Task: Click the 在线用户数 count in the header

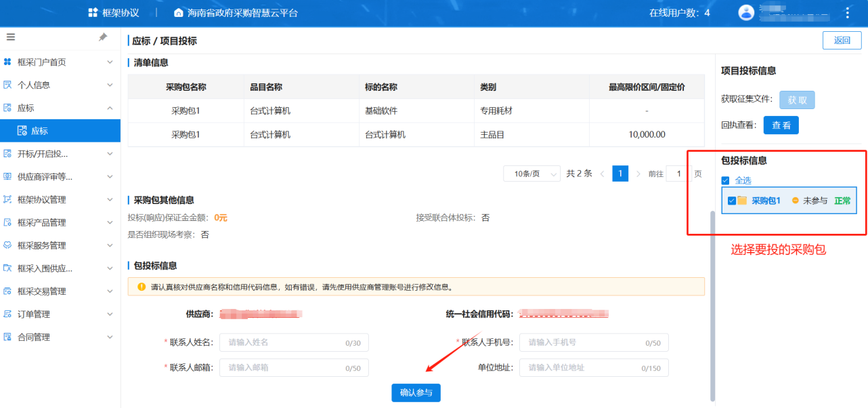Action: [680, 13]
